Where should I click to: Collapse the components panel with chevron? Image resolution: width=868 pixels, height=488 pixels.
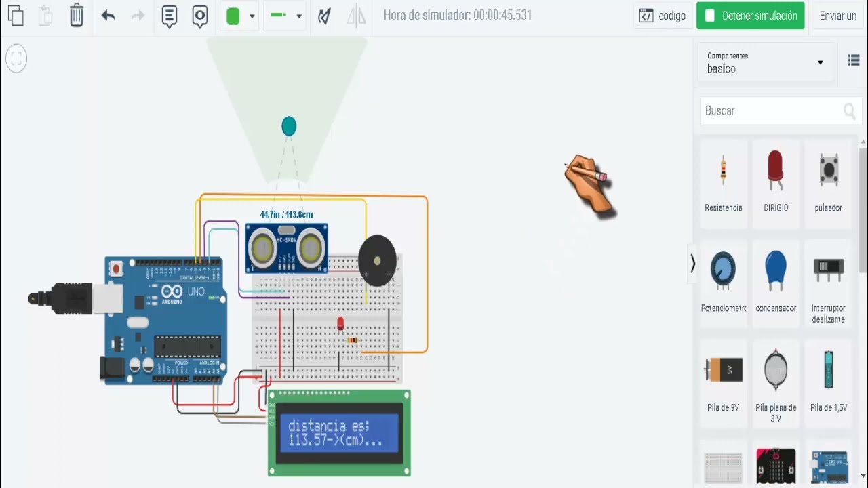pyautogui.click(x=692, y=264)
